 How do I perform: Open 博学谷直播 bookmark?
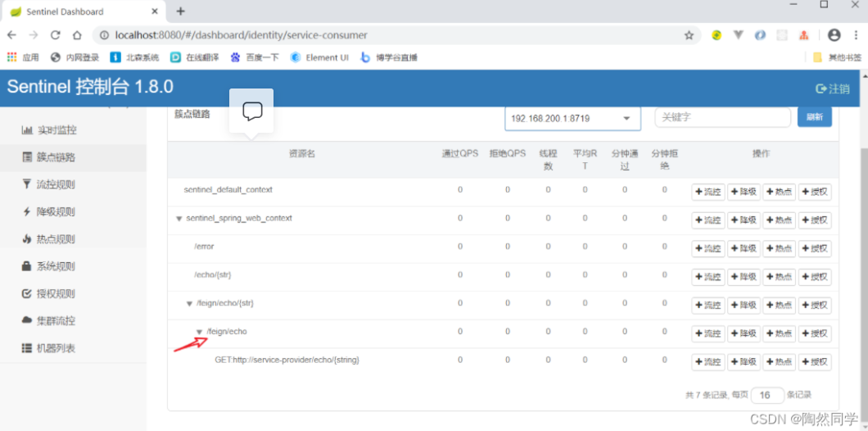[389, 57]
